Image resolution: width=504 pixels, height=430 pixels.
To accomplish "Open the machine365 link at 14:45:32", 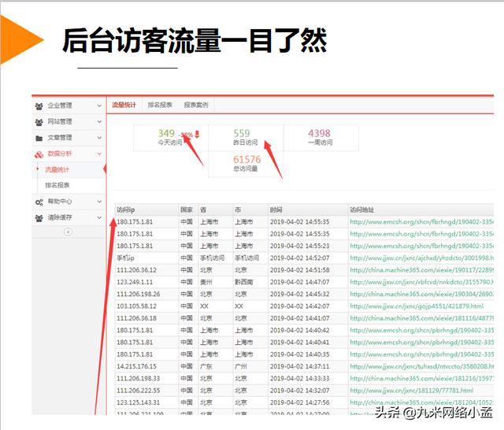I will (x=421, y=295).
